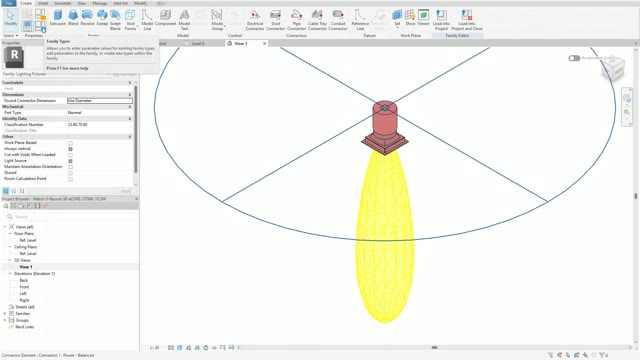The height and width of the screenshot is (360, 640).
Task: Choose the Revolve tool
Action: [87, 18]
